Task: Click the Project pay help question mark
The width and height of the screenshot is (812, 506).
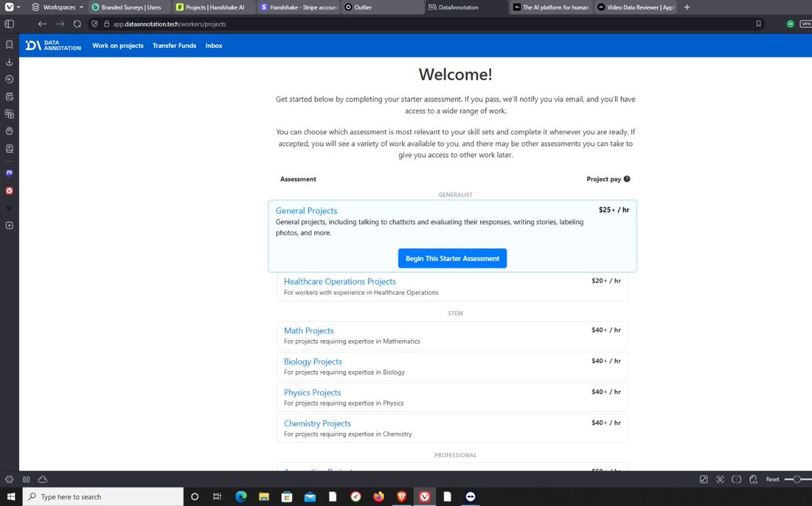Action: tap(627, 179)
